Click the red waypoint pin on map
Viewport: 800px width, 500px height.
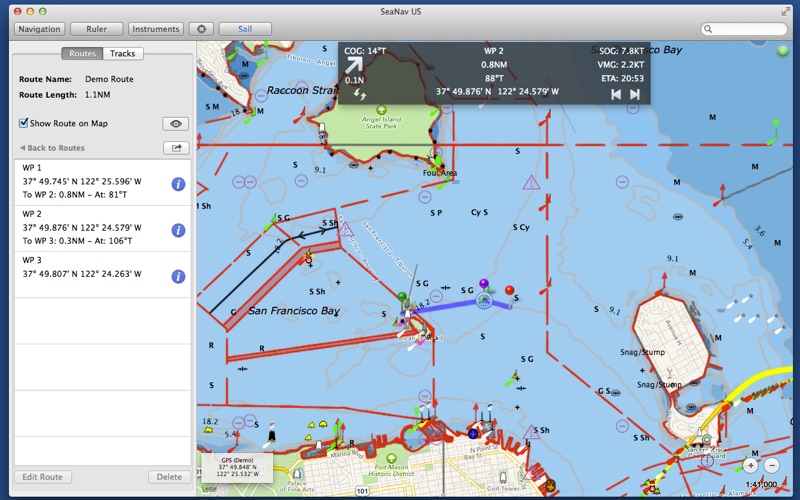[x=510, y=291]
